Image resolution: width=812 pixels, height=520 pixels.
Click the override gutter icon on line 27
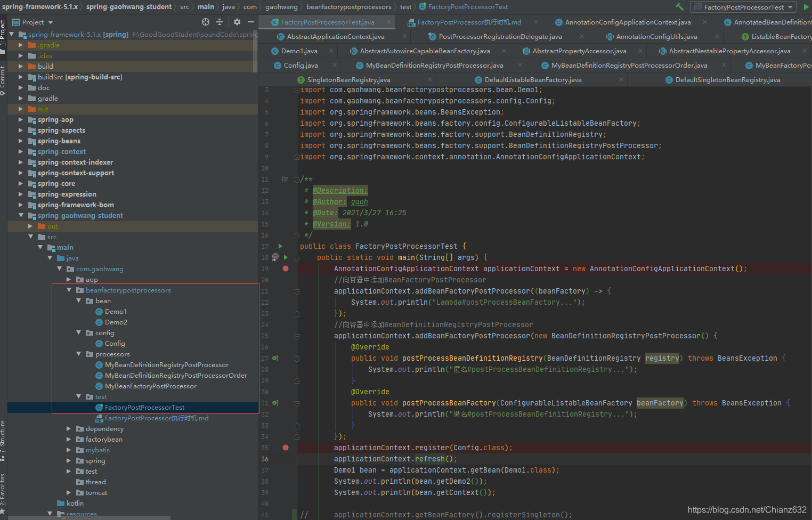tap(275, 358)
